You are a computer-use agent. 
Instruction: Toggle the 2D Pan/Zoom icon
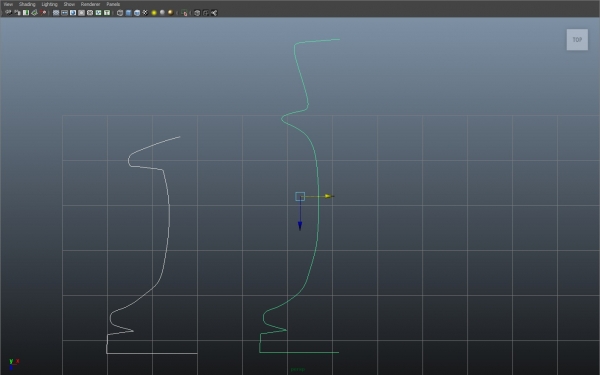click(43, 13)
